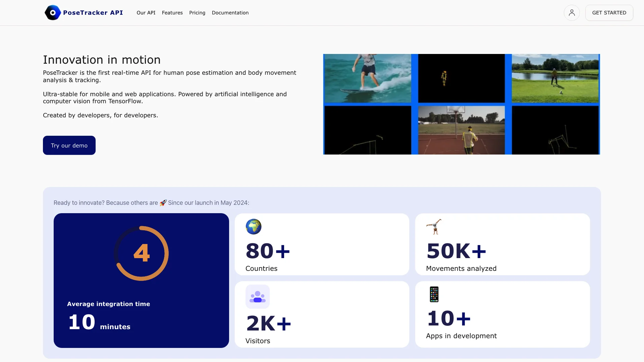Click Created by developers, for developers text
This screenshot has height=362, width=644.
(x=100, y=115)
